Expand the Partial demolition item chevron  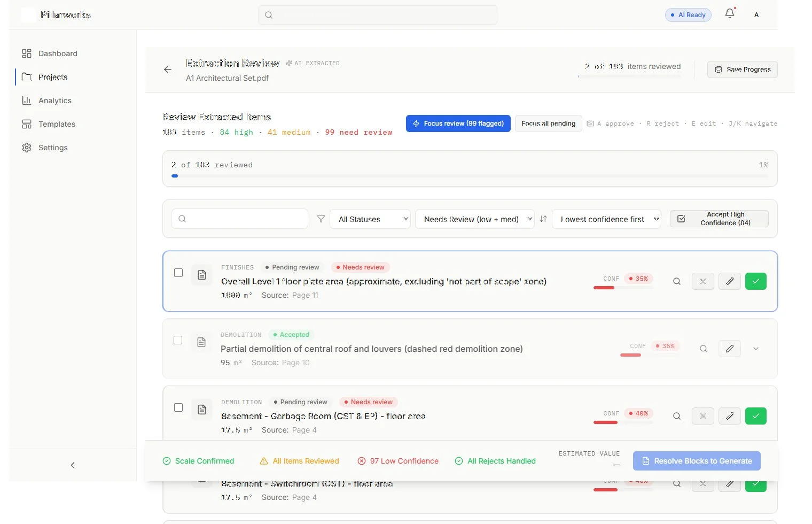pos(756,349)
